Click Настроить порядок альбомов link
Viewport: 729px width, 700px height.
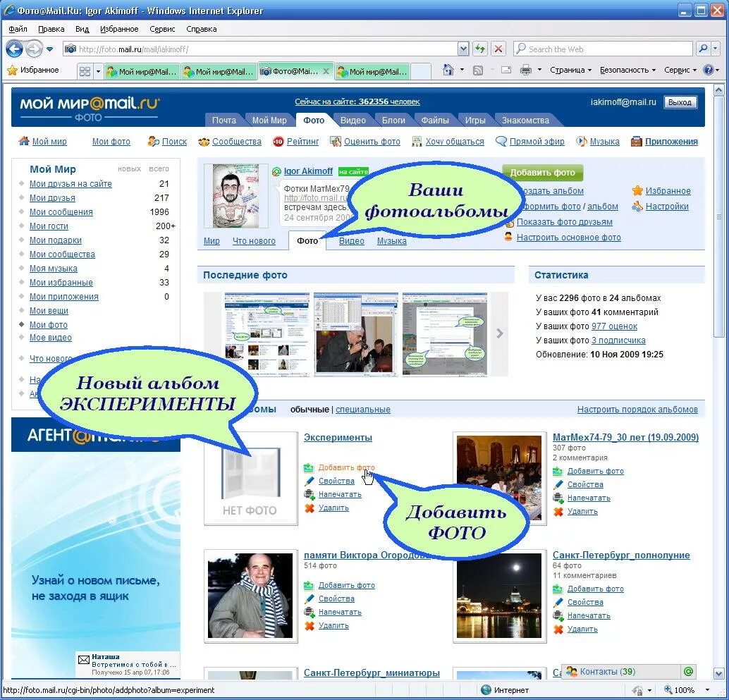coord(637,410)
